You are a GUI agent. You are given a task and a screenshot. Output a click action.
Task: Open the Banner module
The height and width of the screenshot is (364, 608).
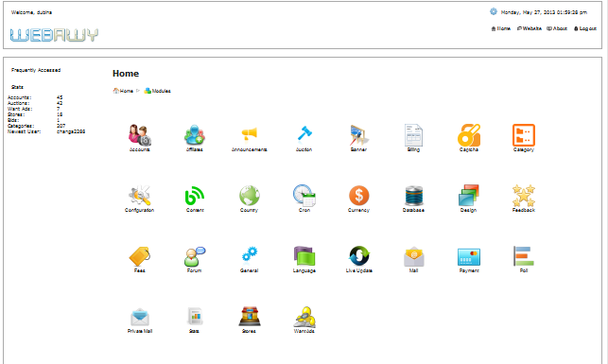click(358, 138)
